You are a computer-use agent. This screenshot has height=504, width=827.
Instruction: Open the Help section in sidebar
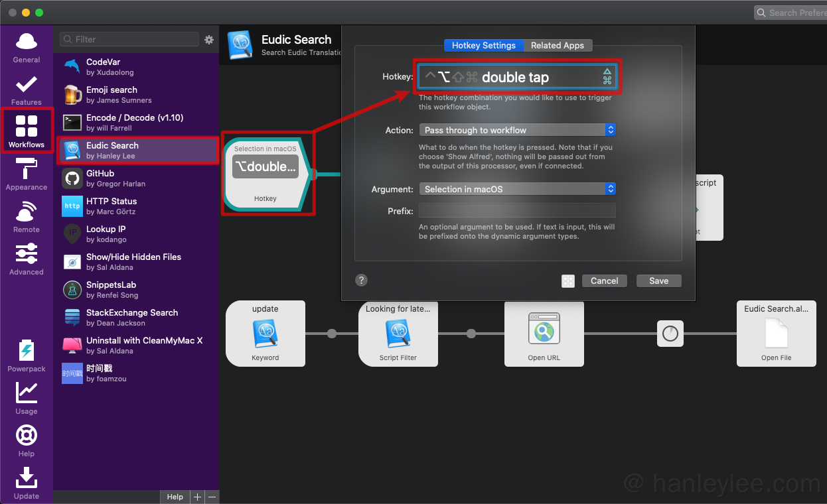point(27,441)
